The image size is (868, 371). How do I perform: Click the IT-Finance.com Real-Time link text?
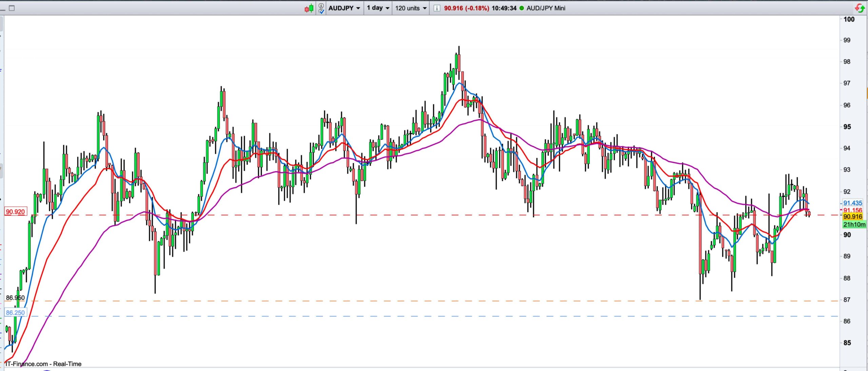[x=43, y=364]
